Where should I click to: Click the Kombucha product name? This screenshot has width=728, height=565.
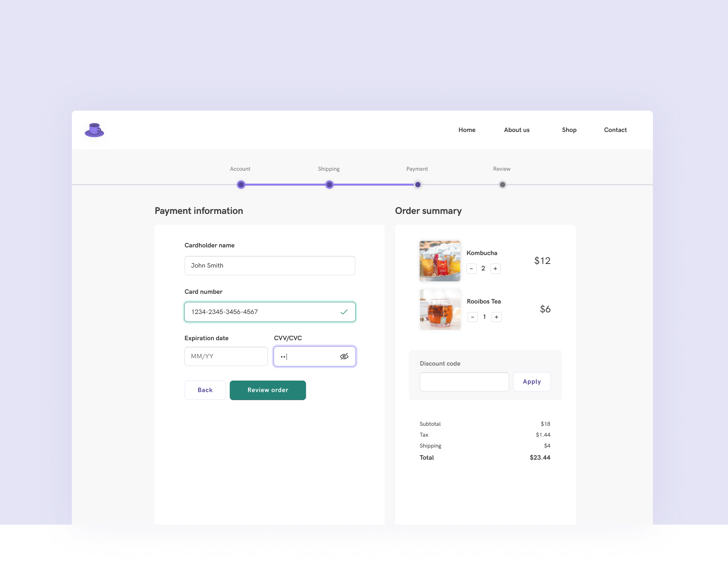482,253
